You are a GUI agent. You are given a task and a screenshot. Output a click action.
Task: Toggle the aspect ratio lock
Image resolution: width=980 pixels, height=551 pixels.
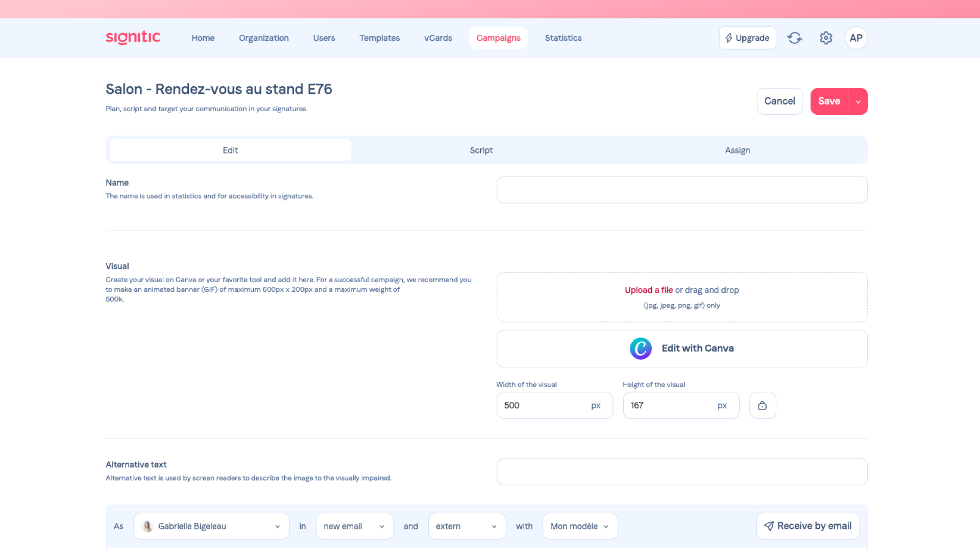[763, 406]
